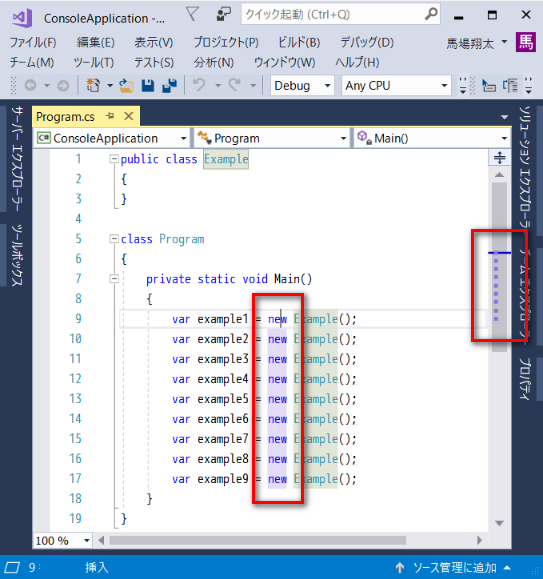Click the horizontal scrollbar right arrow

click(479, 540)
